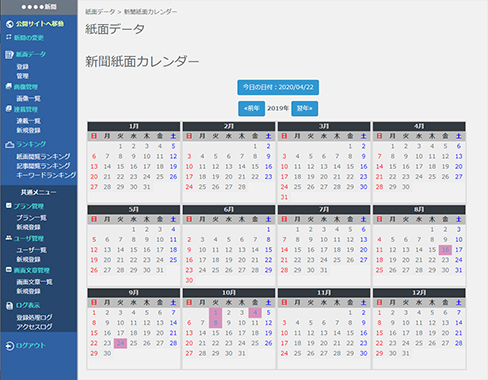Click the ログアウト arrow icon
This screenshot has width=488, height=380.
(10, 346)
